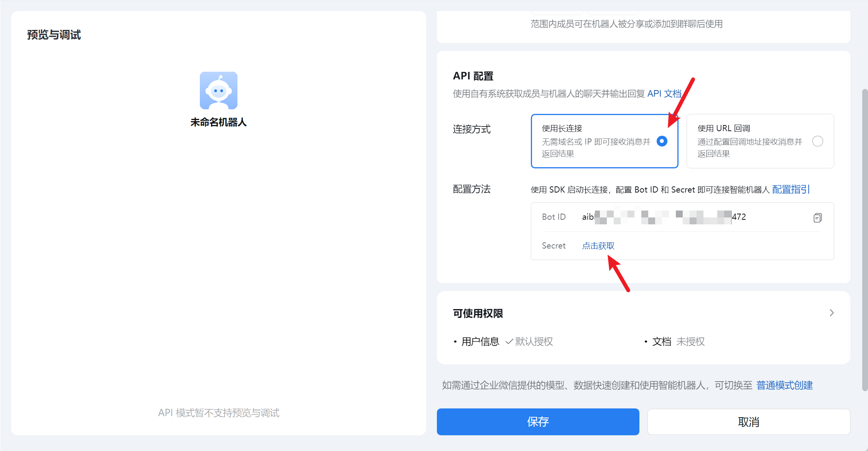Click the 默认授权 checkmark icon
The height and width of the screenshot is (451, 868).
[509, 341]
